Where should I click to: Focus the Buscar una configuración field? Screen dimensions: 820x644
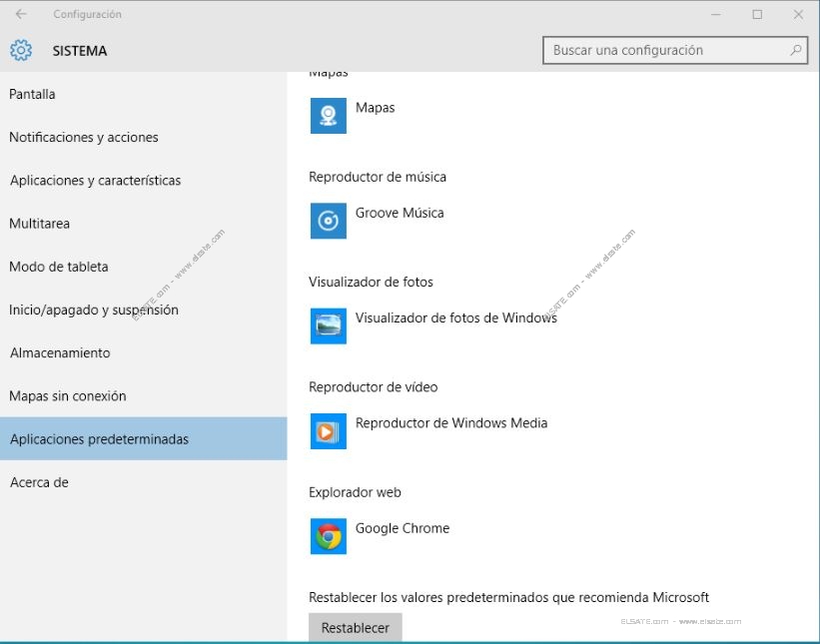click(x=675, y=50)
